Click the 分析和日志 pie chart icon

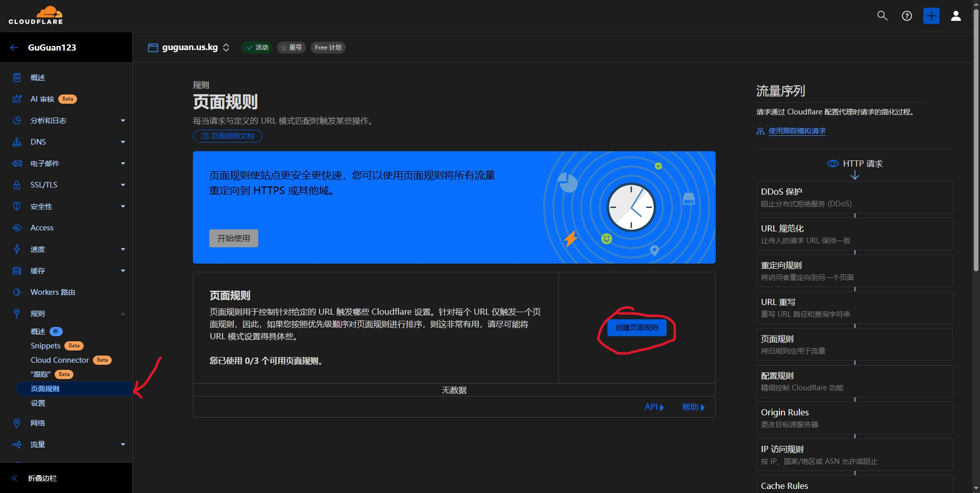click(x=17, y=121)
